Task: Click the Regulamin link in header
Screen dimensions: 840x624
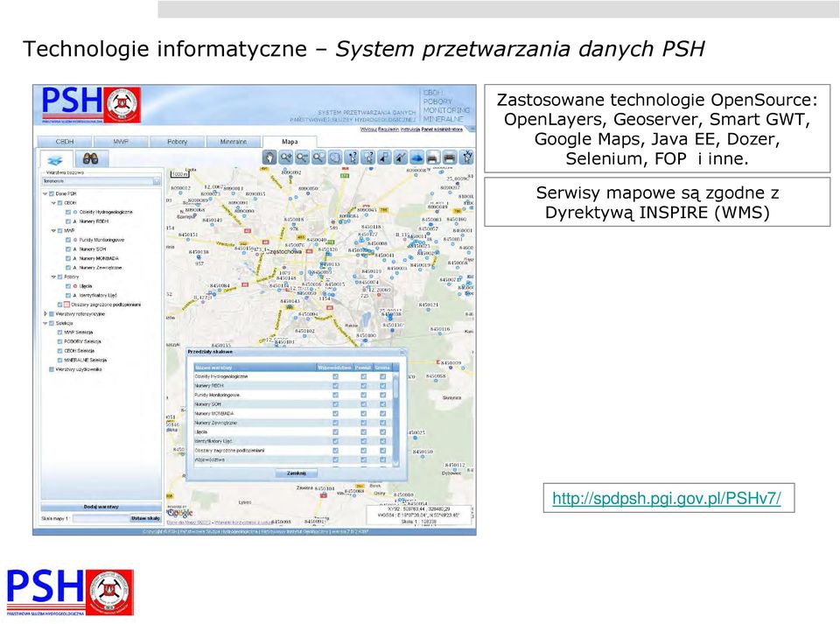Action: (388, 129)
